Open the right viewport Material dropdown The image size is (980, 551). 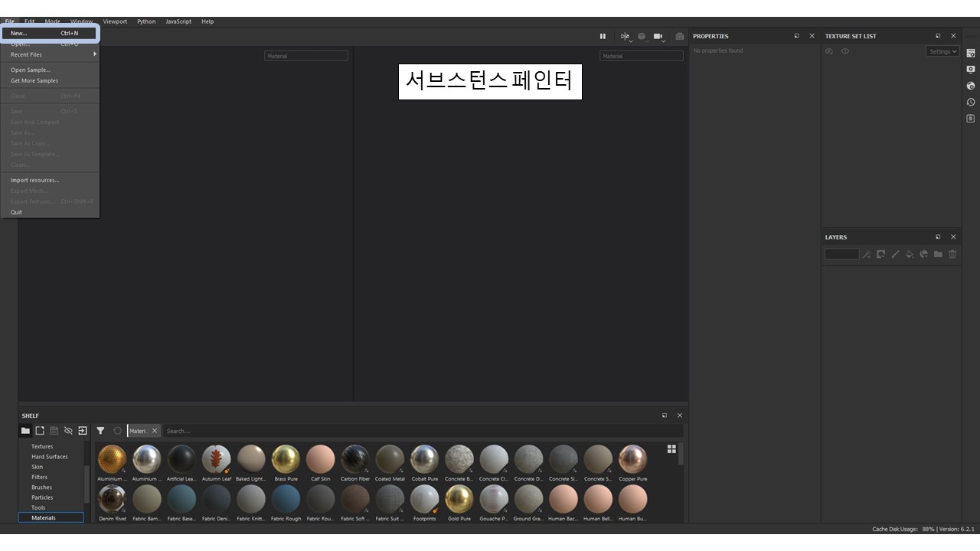642,56
